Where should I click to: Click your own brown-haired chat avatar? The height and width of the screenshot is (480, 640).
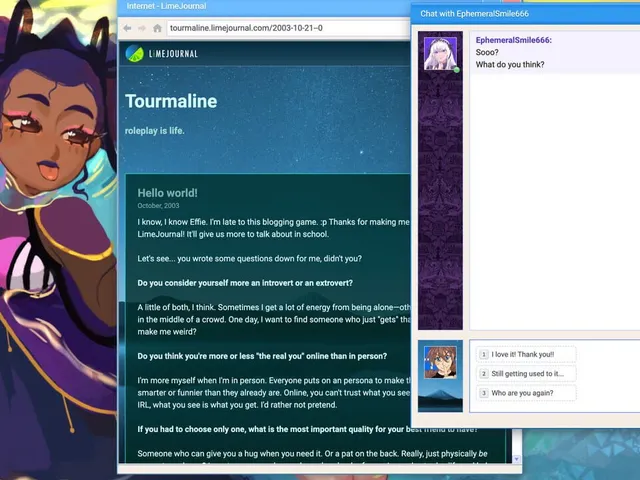click(x=440, y=362)
